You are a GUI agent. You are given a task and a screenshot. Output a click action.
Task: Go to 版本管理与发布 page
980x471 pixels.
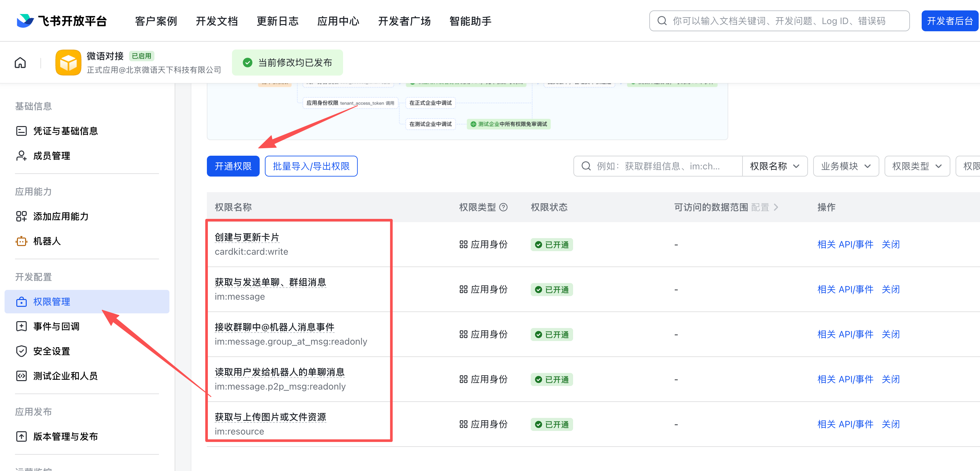click(x=65, y=436)
